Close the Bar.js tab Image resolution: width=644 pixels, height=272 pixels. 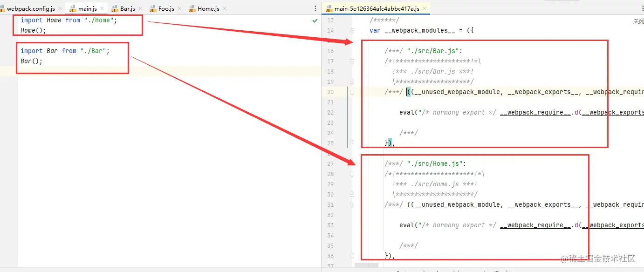[x=140, y=8]
